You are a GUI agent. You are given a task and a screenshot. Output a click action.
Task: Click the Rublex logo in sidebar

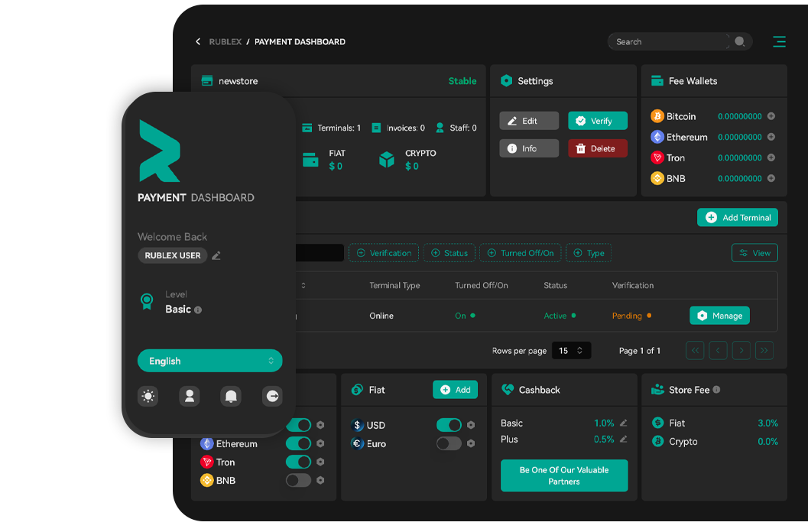[159, 151]
